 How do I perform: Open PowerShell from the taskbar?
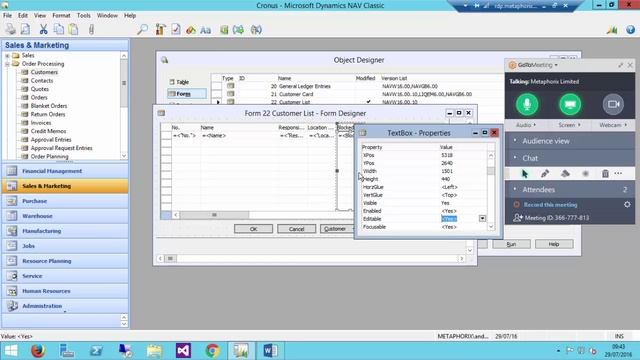click(96, 351)
